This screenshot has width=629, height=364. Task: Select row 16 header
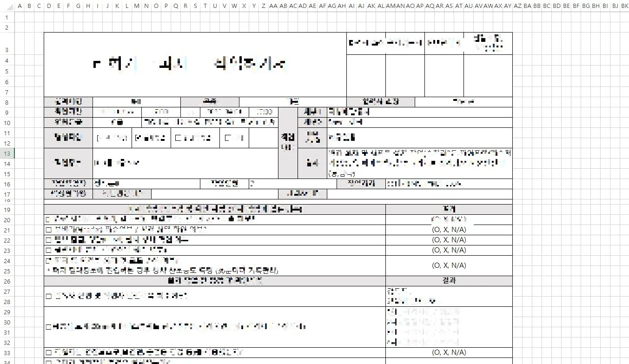[x=7, y=184]
